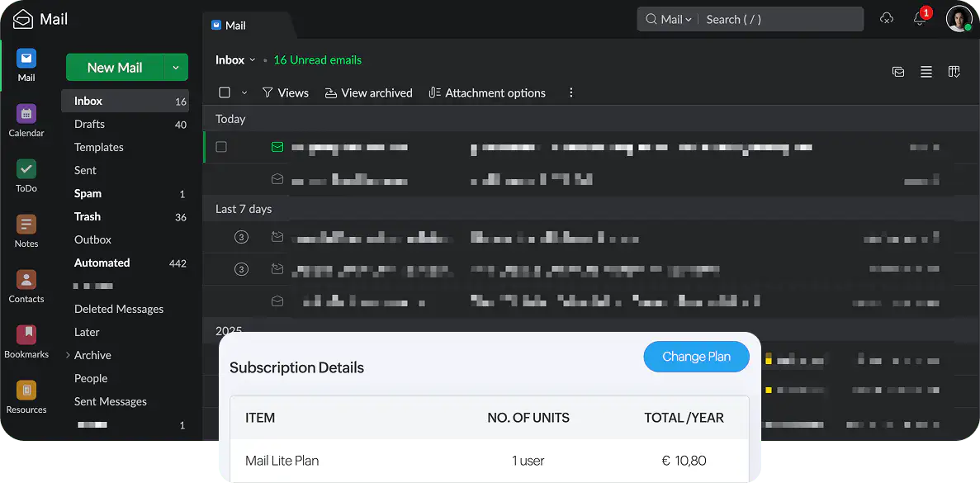
Task: Click the three-dot more options icon
Action: click(x=571, y=93)
